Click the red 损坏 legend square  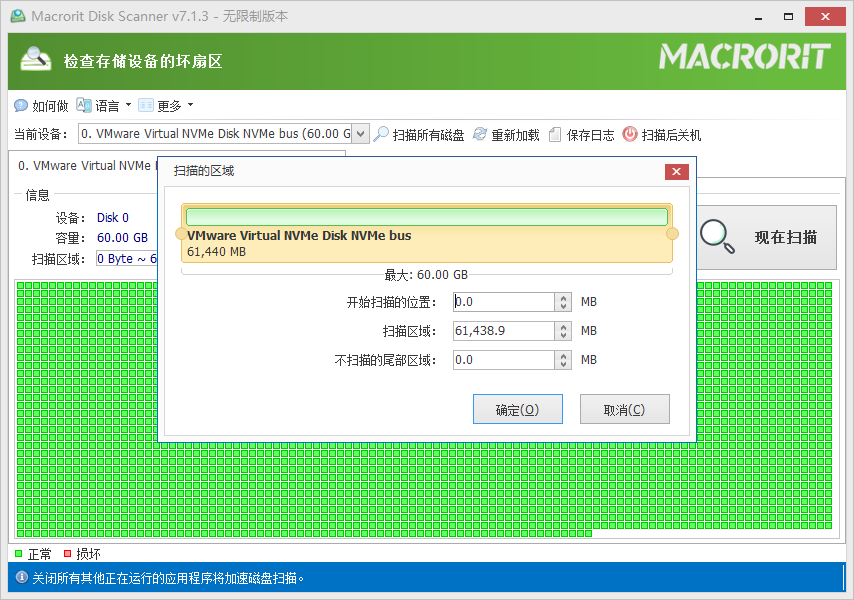pos(68,554)
